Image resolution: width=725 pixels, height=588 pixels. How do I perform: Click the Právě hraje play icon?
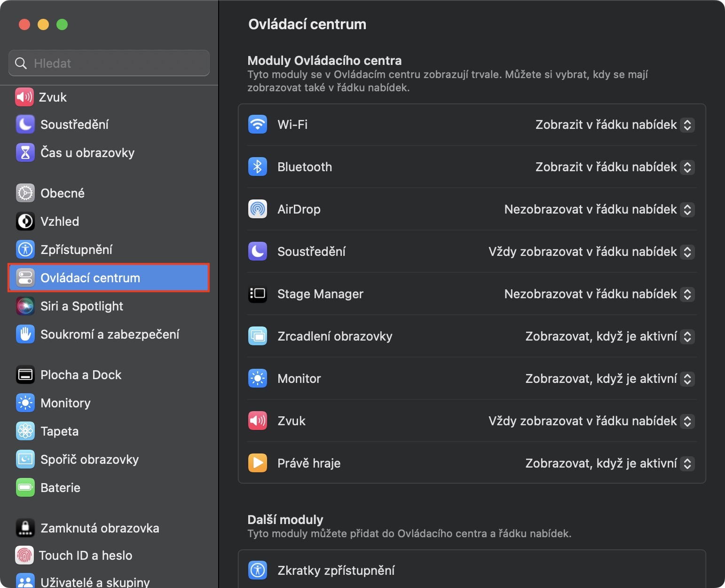click(258, 463)
